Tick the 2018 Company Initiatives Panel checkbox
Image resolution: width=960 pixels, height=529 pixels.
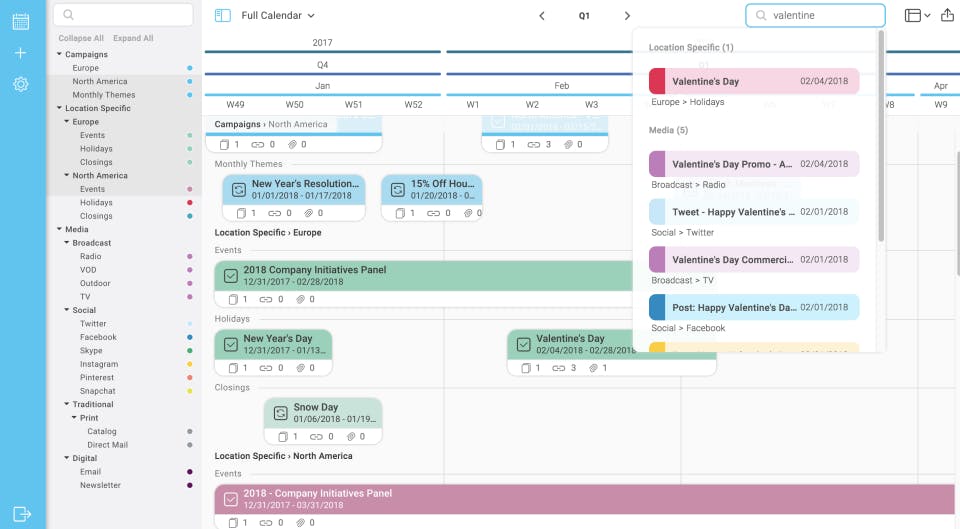click(x=231, y=276)
